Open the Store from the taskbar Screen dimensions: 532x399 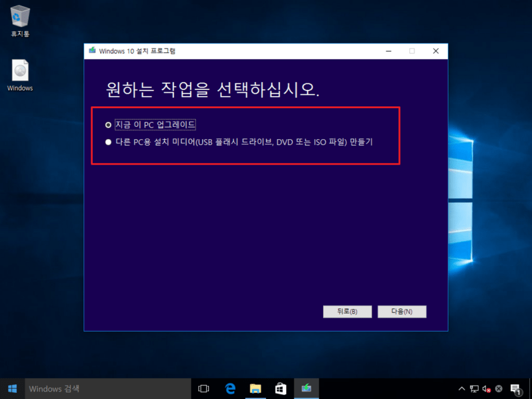[x=281, y=389]
